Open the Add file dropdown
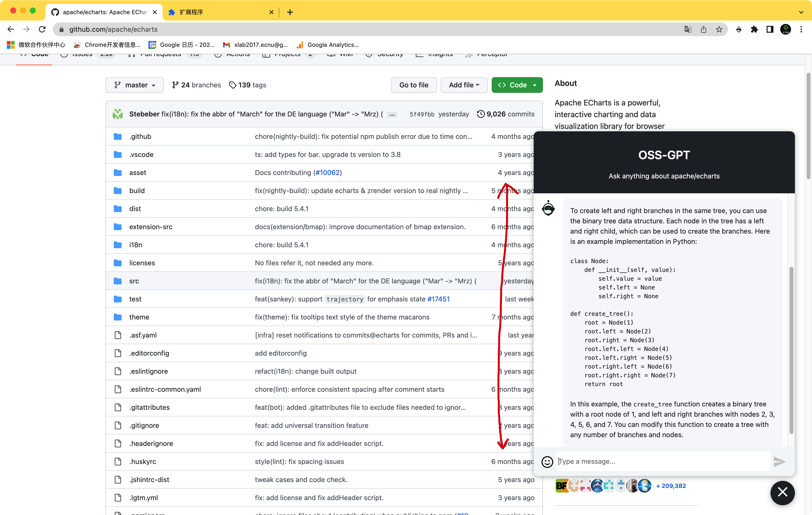Viewport: 812px width, 515px height. click(x=464, y=85)
